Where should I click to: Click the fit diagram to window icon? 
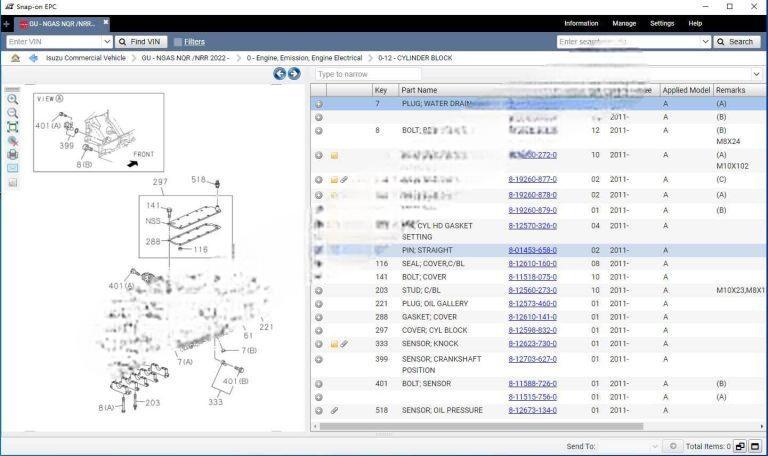point(12,127)
